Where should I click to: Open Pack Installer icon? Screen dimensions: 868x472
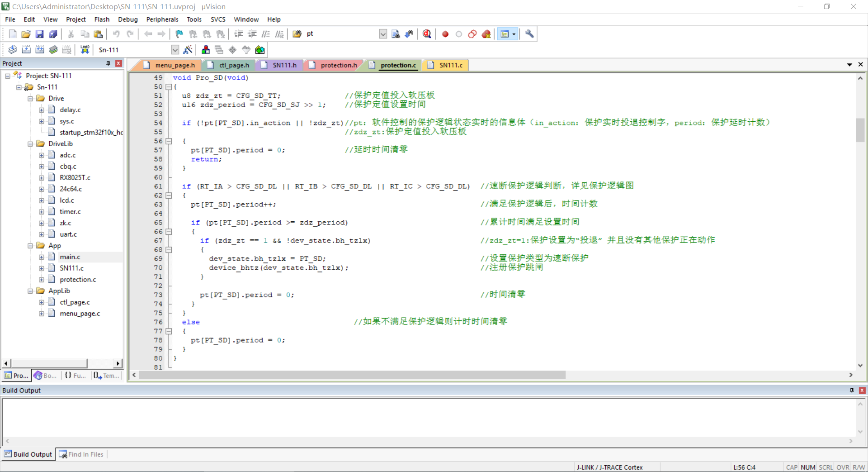[x=260, y=50]
